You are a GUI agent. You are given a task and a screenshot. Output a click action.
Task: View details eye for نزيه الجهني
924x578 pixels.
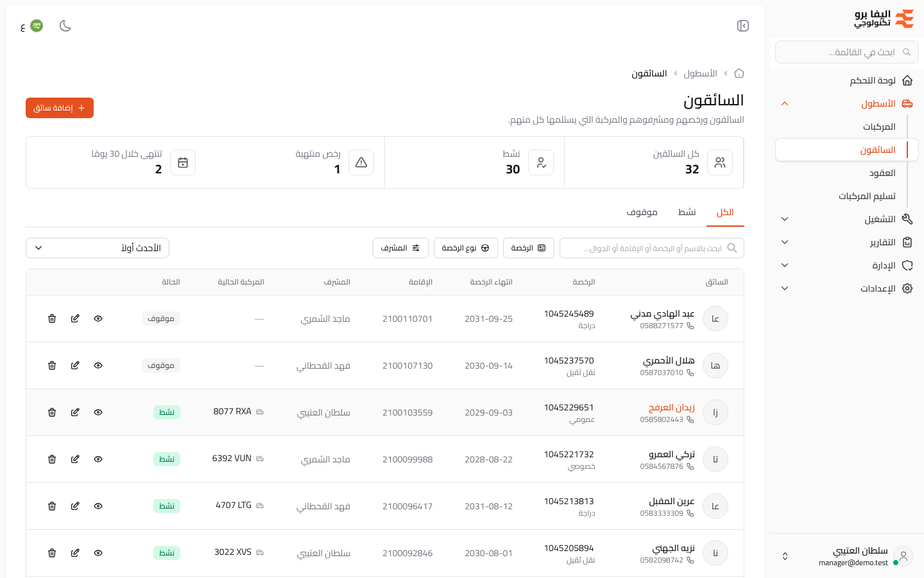coord(98,553)
